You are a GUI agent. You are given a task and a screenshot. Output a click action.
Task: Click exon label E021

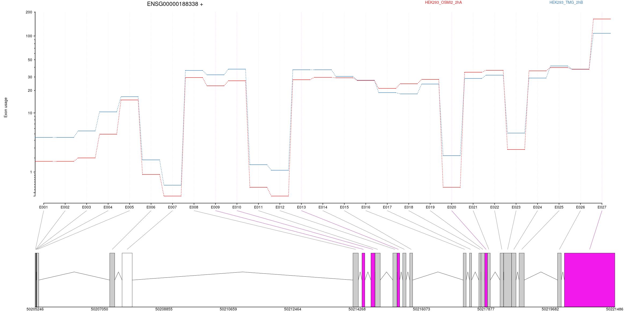click(473, 207)
